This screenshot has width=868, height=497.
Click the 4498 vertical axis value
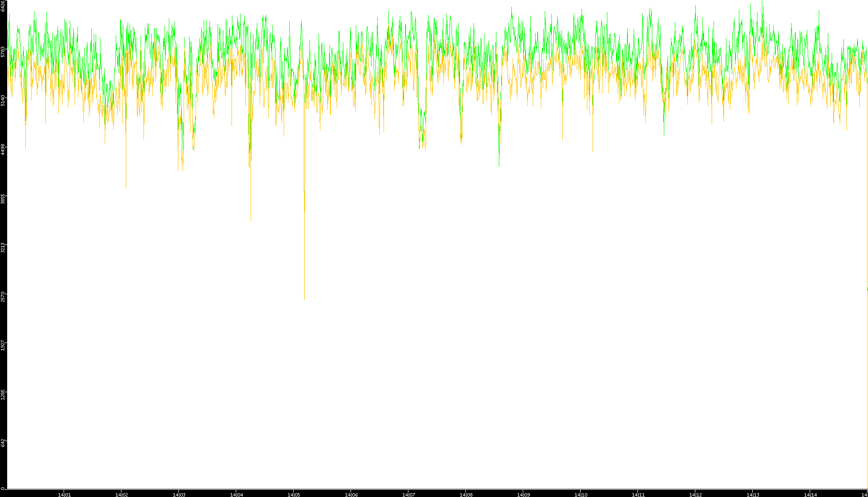3,149
